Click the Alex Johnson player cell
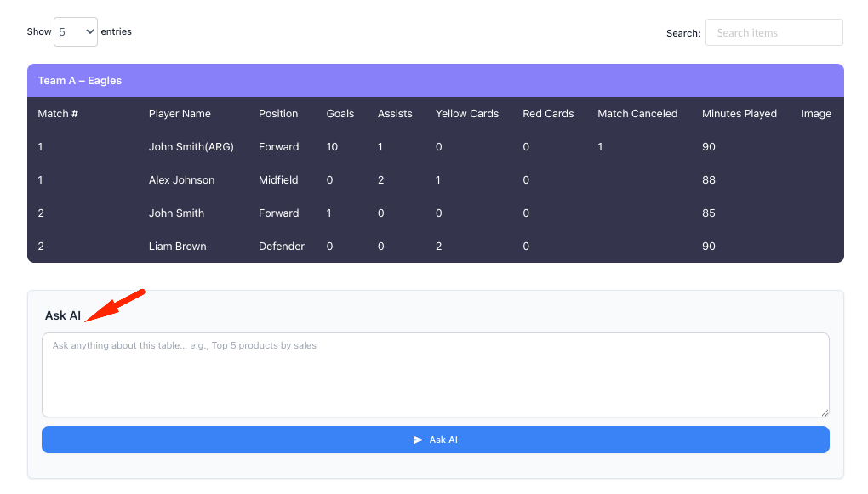 [181, 180]
